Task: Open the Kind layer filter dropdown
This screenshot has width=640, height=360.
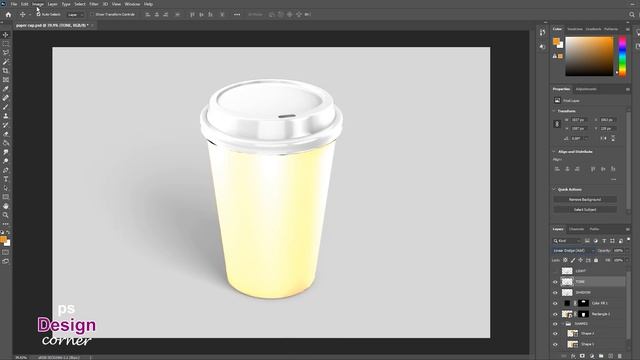Action: pyautogui.click(x=567, y=241)
